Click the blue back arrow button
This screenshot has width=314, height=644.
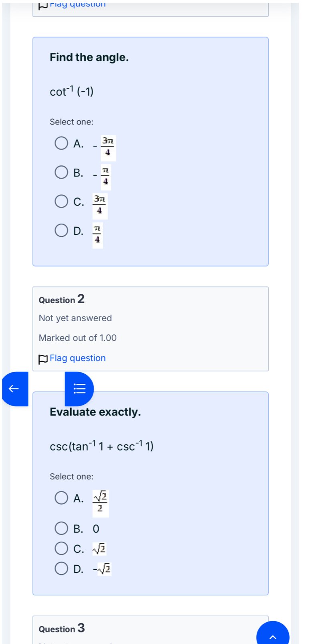click(x=14, y=389)
